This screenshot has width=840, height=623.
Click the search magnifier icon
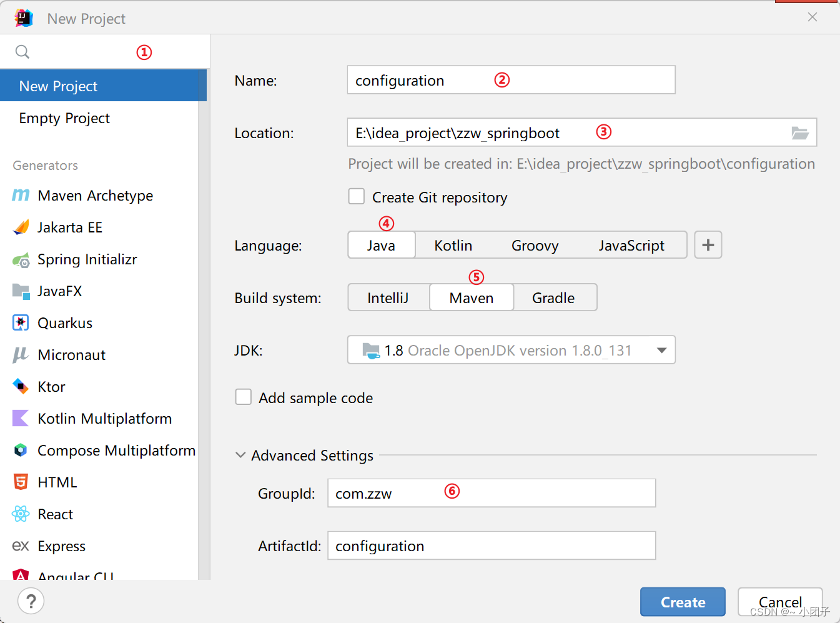pos(22,52)
